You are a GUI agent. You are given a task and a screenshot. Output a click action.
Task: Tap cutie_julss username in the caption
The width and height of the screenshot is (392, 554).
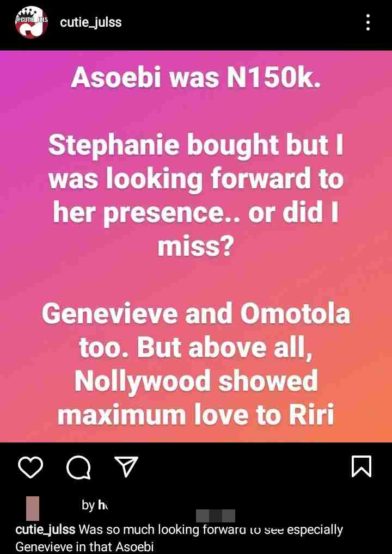click(x=45, y=530)
